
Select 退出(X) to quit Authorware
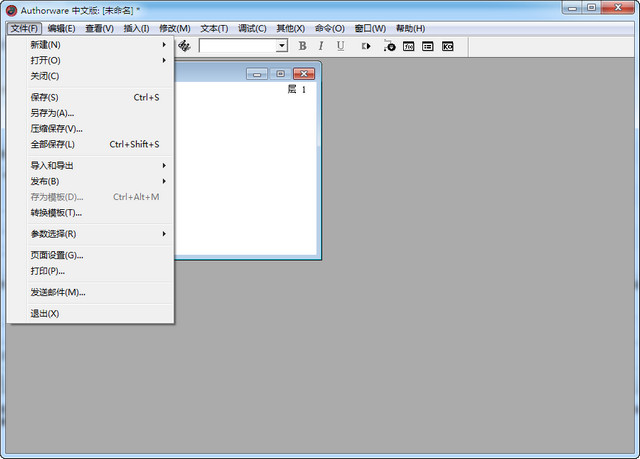pyautogui.click(x=45, y=314)
